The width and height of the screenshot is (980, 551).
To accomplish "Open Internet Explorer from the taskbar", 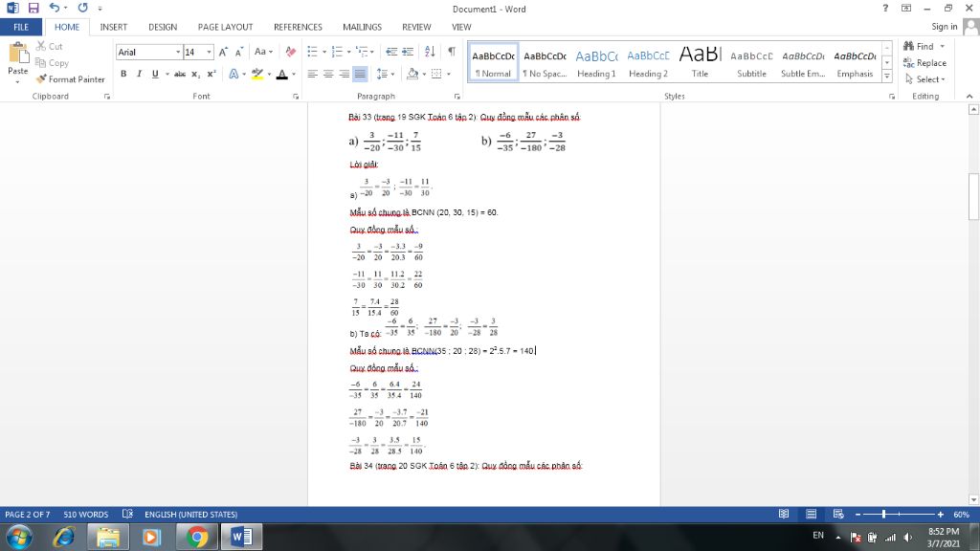I will 64,538.
